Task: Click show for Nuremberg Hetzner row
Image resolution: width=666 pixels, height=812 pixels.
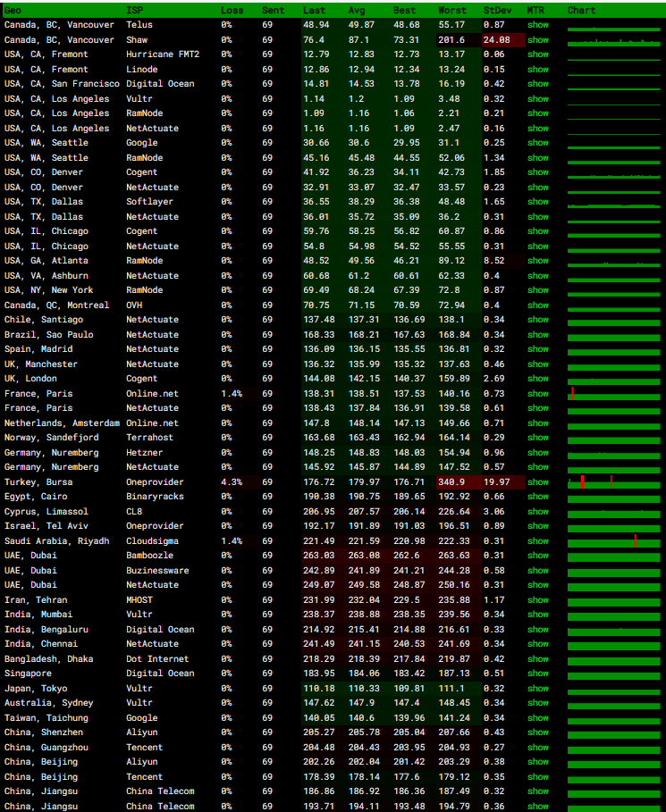Action: coord(537,453)
